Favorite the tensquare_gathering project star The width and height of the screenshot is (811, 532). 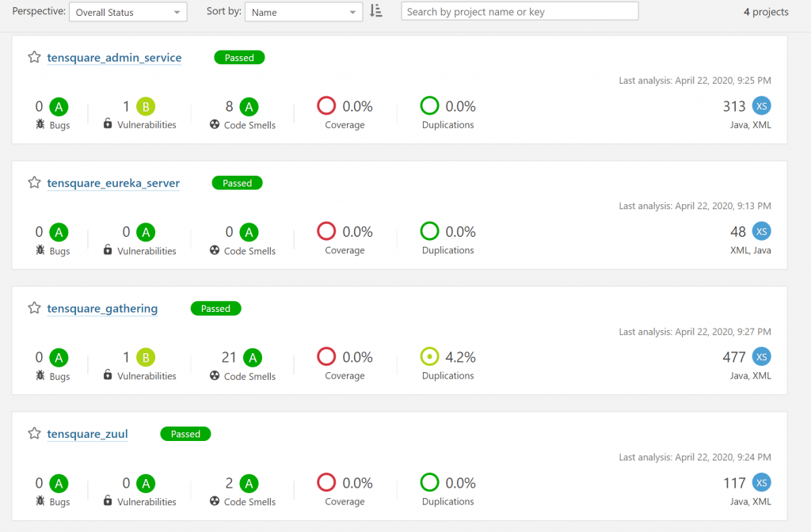coord(34,308)
